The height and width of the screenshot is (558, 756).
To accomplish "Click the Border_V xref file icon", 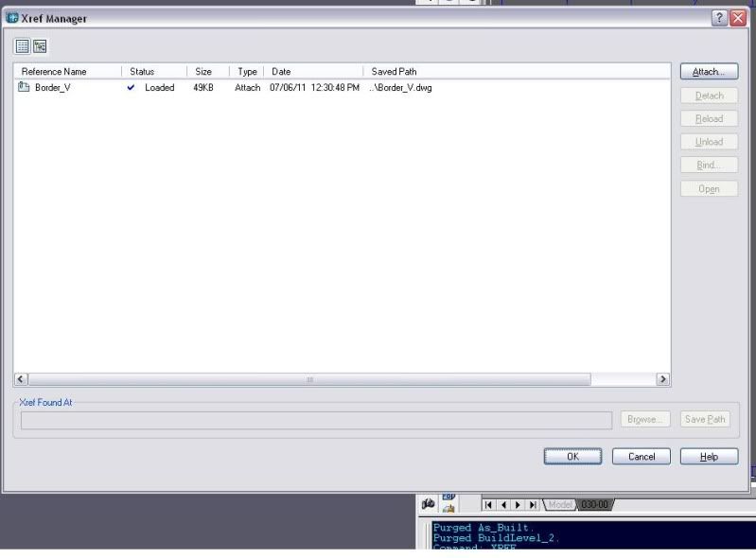I will tap(25, 87).
